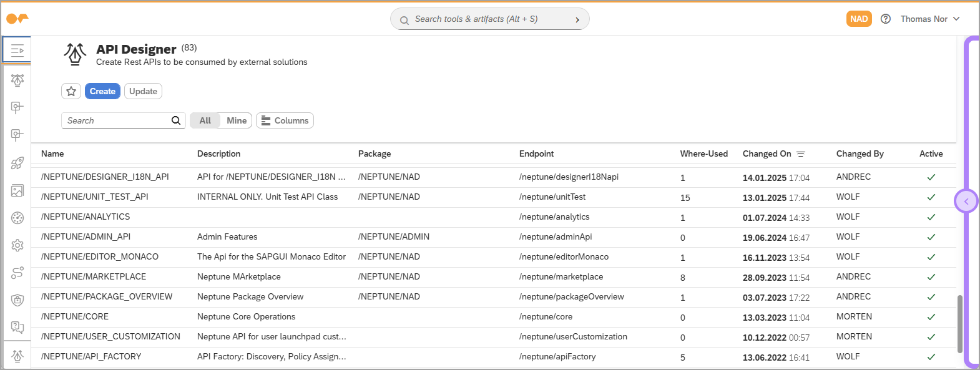
Task: Select /NEPTUNE/ADMIN_API row name
Action: [x=86, y=236]
